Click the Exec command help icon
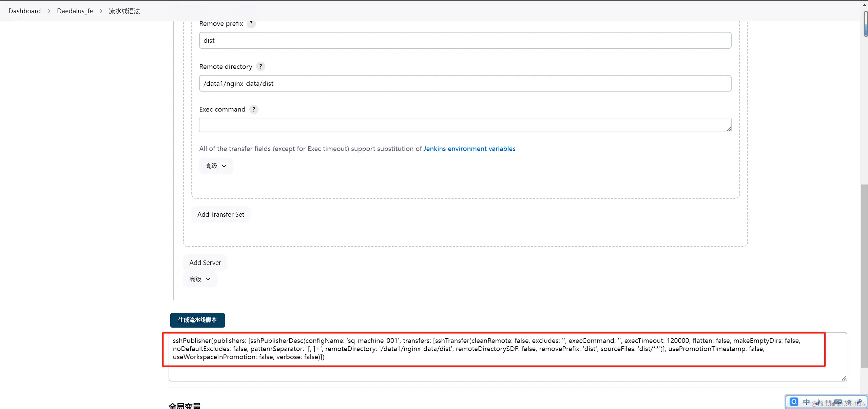This screenshot has width=868, height=409. coord(254,109)
